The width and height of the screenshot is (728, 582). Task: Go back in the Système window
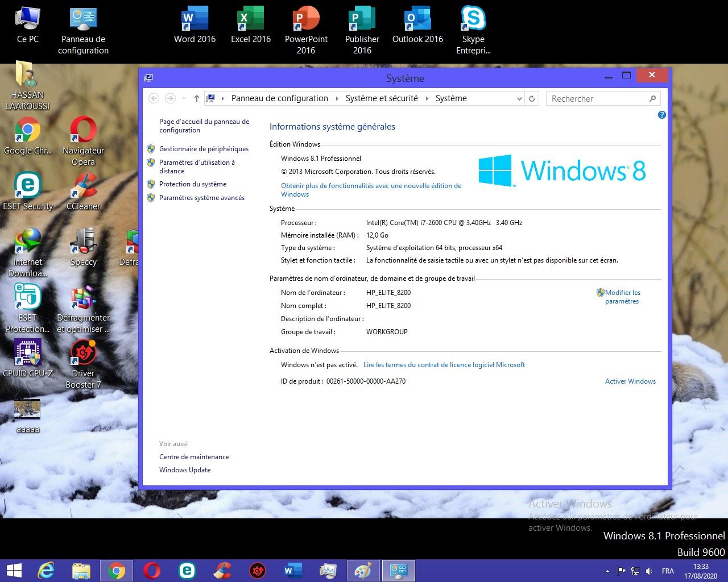[x=154, y=98]
